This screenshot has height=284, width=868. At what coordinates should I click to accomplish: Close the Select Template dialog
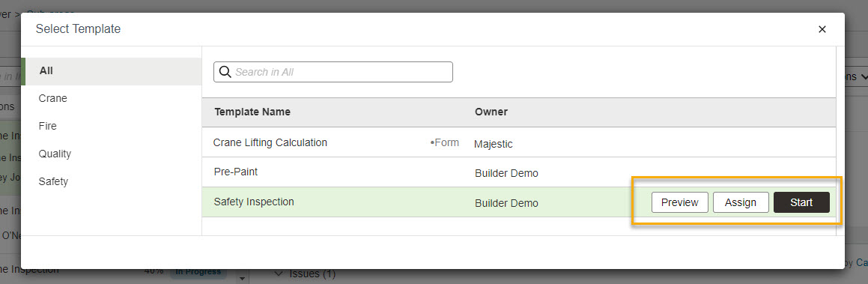click(x=822, y=29)
